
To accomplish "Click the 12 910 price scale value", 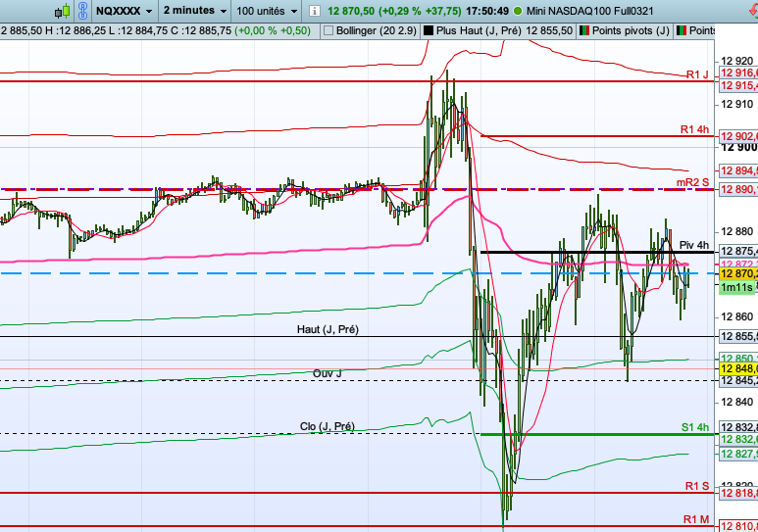I will 736,104.
